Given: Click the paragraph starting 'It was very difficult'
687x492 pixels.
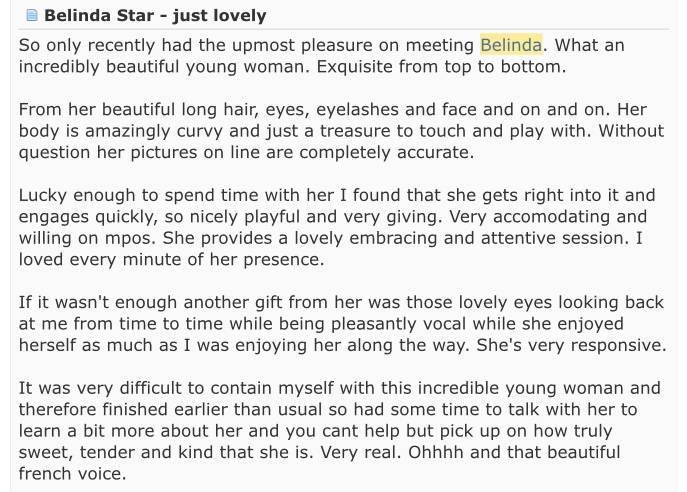Looking at the screenshot, I should [x=340, y=431].
